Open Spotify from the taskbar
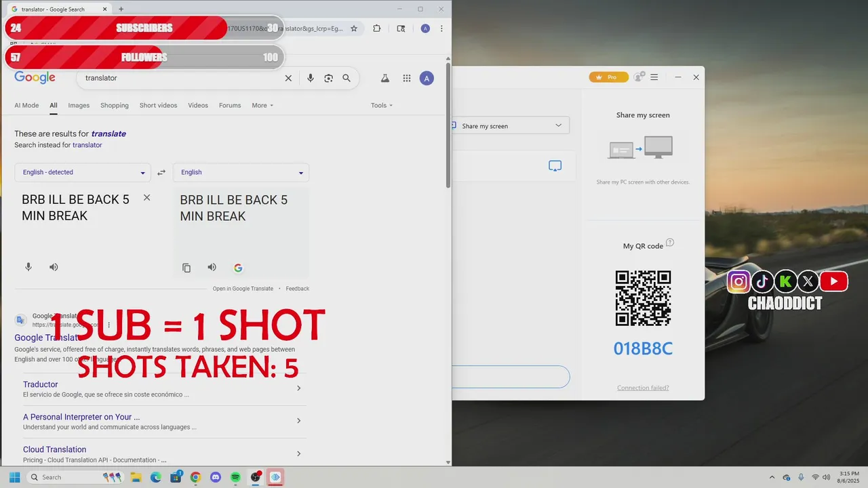 click(x=235, y=477)
